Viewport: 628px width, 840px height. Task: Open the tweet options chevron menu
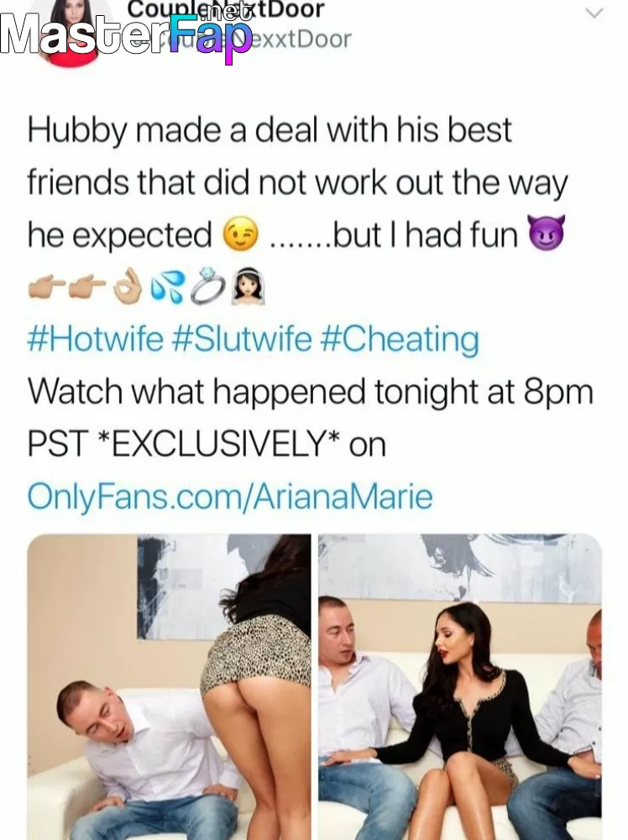point(594,13)
